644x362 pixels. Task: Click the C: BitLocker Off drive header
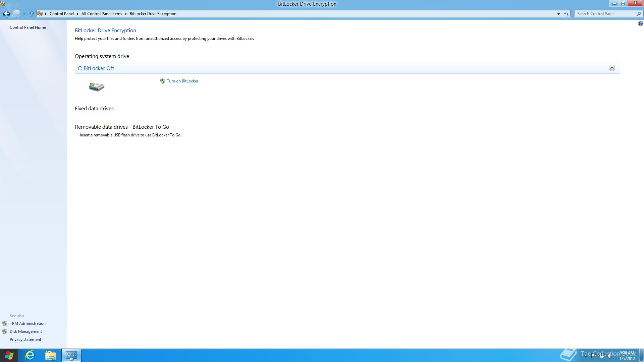click(x=347, y=68)
